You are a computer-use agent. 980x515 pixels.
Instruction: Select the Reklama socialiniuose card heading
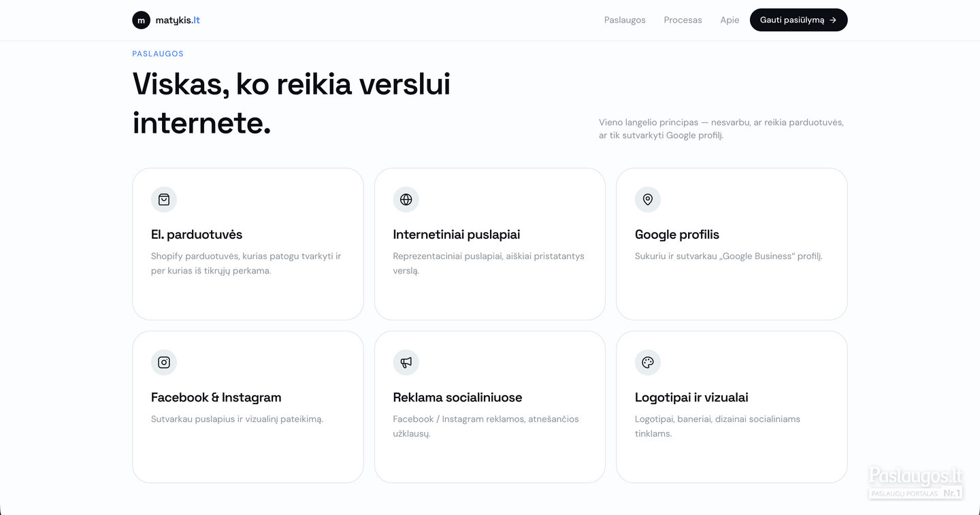coord(458,397)
